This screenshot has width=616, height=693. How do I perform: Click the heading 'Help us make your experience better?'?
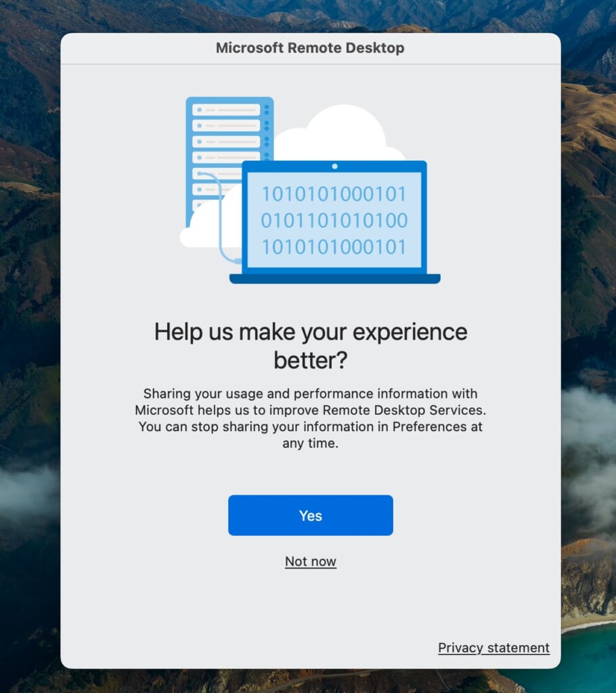tap(311, 345)
